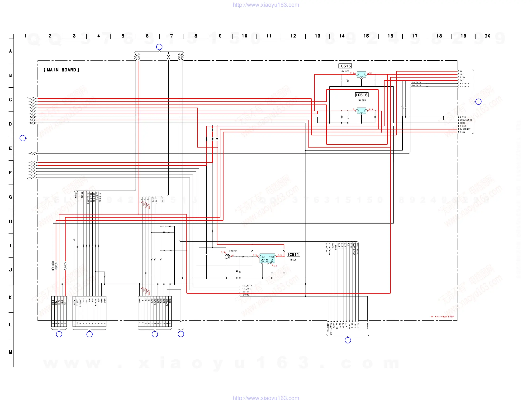Screen dimensions: 532x400
Task: Open the xiaoyu163.com link at page bottom
Action: point(266,398)
